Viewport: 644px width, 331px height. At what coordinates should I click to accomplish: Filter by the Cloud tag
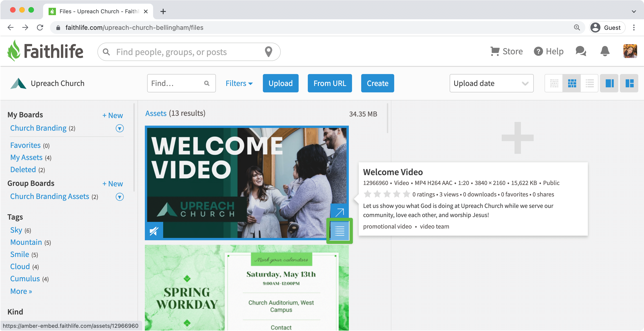tap(20, 267)
